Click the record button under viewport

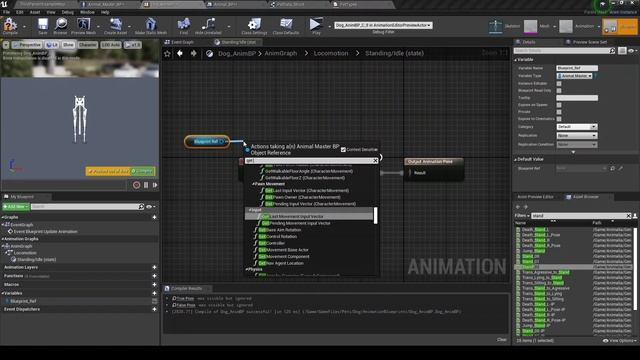coord(136,185)
